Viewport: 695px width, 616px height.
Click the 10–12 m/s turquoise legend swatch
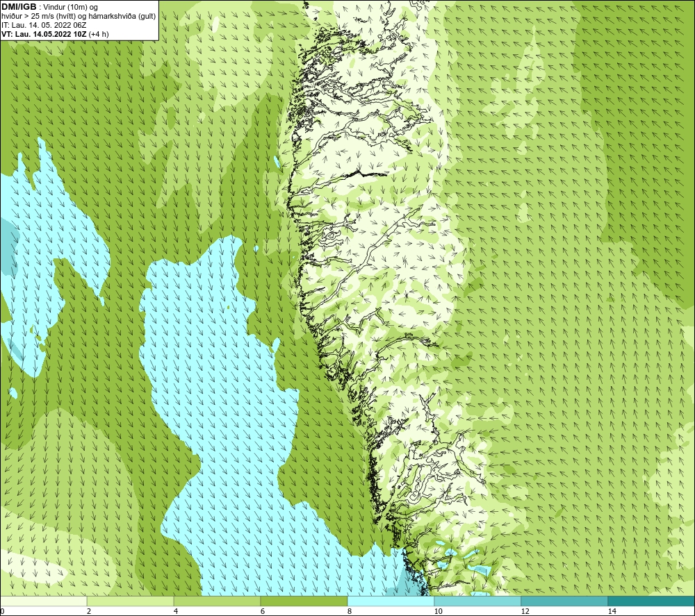pyautogui.click(x=478, y=601)
